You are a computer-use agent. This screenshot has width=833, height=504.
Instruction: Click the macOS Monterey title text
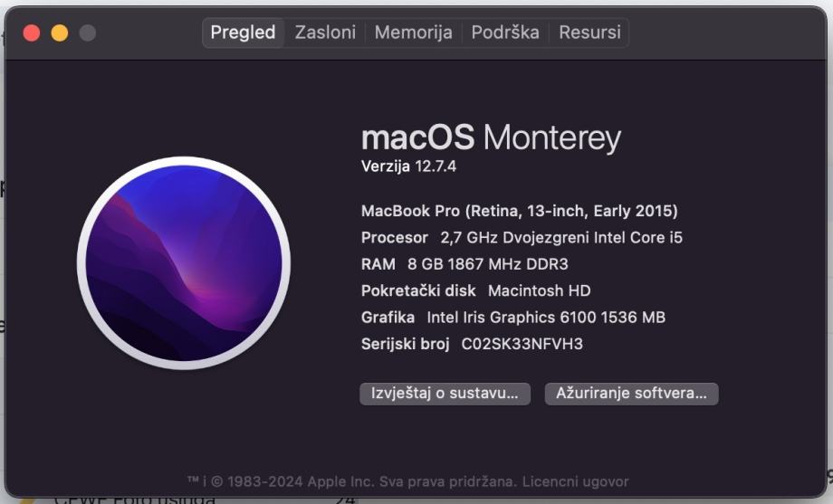[491, 138]
